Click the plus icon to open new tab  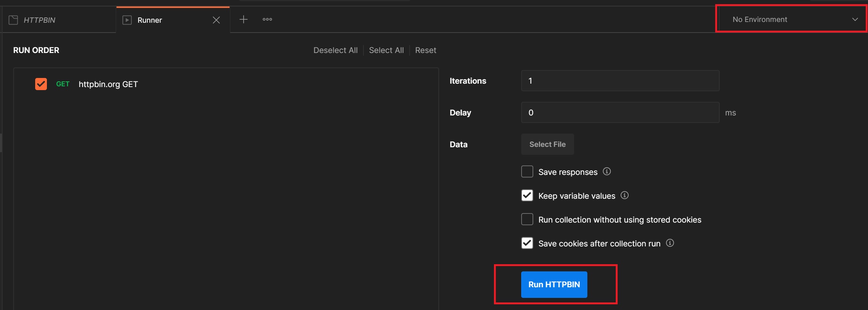(243, 19)
